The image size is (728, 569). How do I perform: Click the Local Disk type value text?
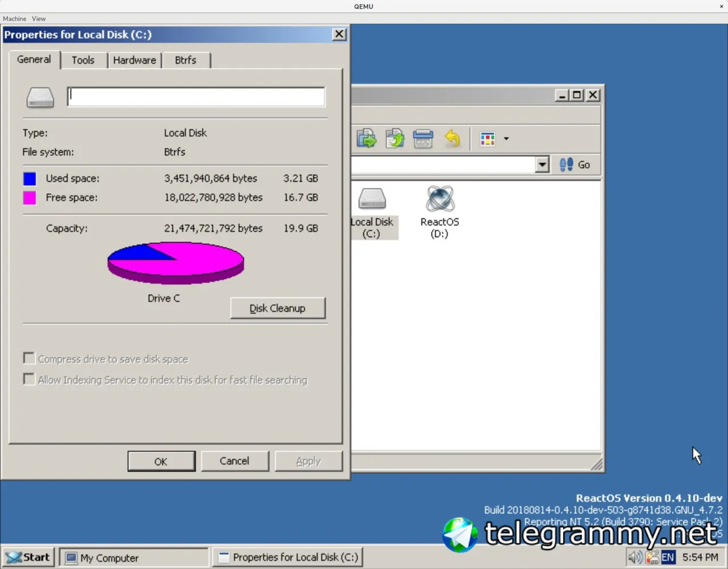185,133
